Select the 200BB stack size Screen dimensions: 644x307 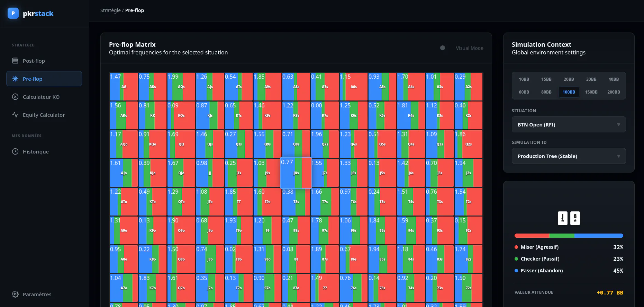coord(614,92)
